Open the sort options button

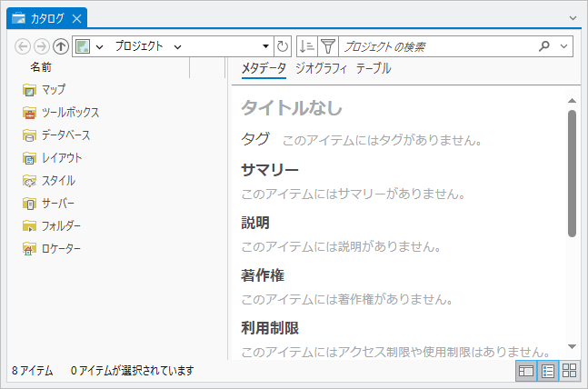pos(307,45)
